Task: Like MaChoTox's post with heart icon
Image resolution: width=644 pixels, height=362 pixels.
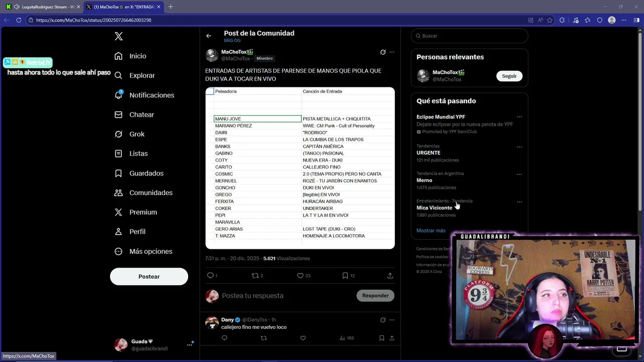Action: (x=300, y=276)
